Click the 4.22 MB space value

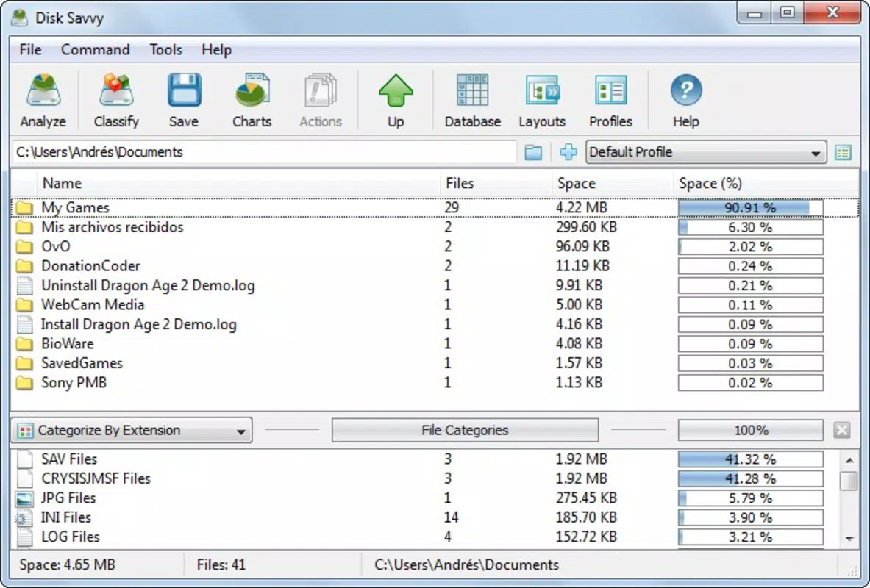(x=582, y=208)
